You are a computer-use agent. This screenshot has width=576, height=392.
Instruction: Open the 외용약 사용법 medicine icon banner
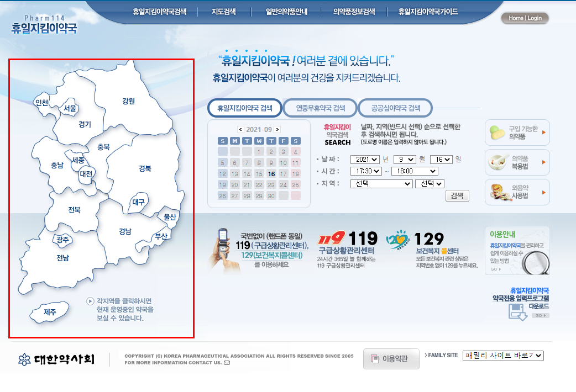(517, 192)
